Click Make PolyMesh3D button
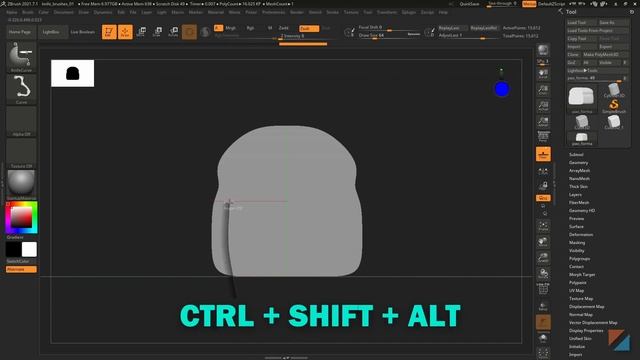Image resolution: width=640 pixels, height=360 pixels. [605, 54]
